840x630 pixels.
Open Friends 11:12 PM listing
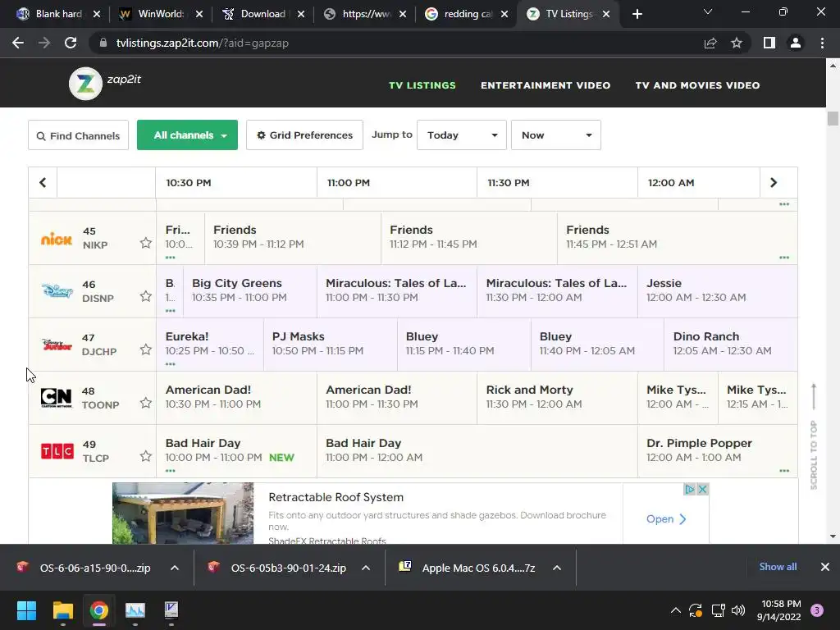point(468,237)
